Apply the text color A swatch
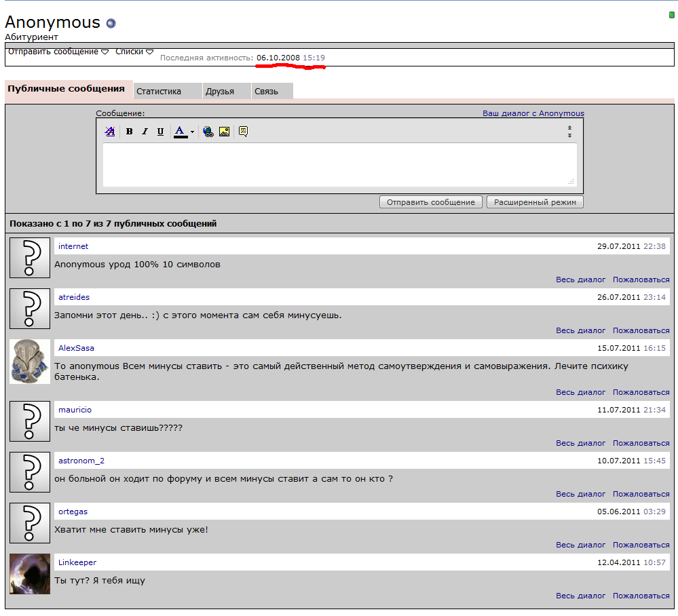 click(180, 132)
